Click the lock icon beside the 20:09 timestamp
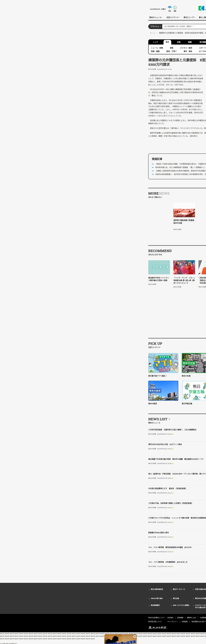The width and height of the screenshot is (206, 644). [x=173, y=434]
